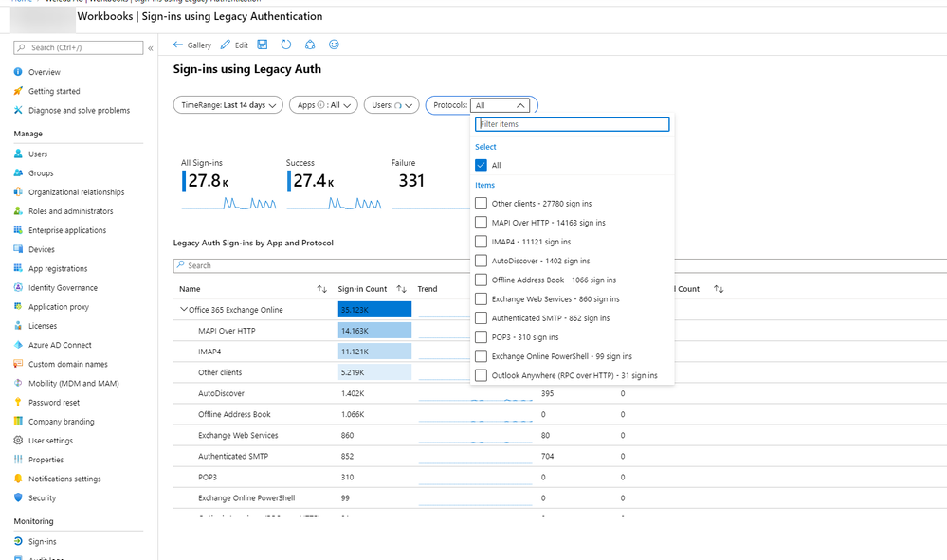Viewport: 947px width, 560px height.
Task: Click the Roles and administrators icon
Action: click(x=18, y=211)
